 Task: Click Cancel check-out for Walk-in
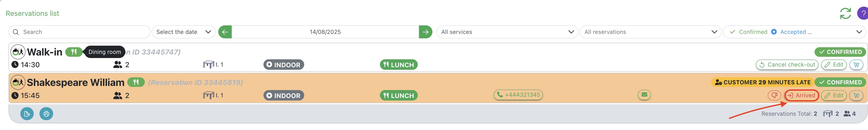pyautogui.click(x=787, y=65)
